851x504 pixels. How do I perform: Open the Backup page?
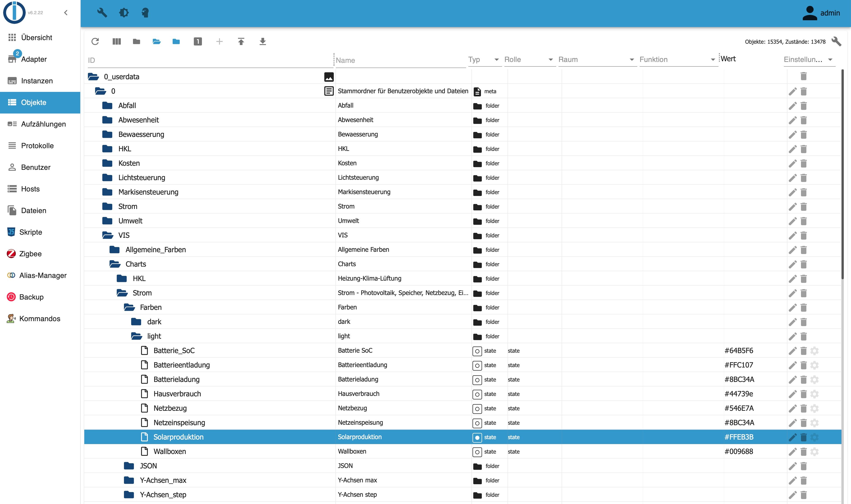(x=40, y=297)
